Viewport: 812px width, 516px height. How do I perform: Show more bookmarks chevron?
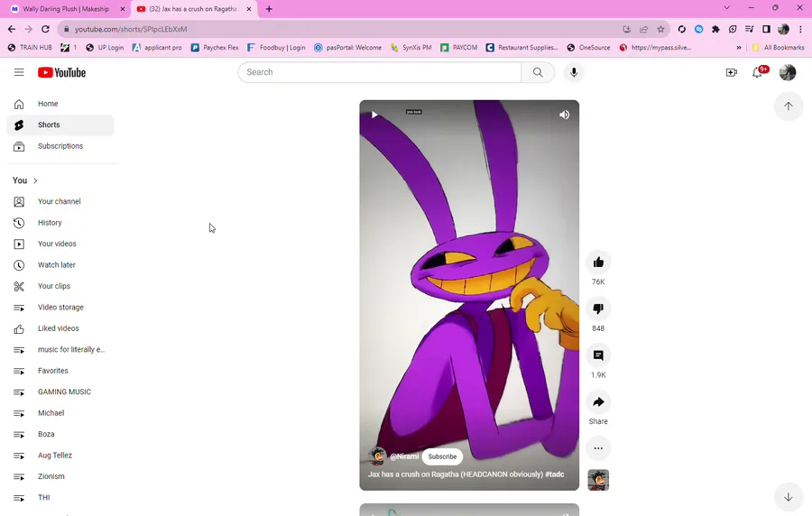739,48
